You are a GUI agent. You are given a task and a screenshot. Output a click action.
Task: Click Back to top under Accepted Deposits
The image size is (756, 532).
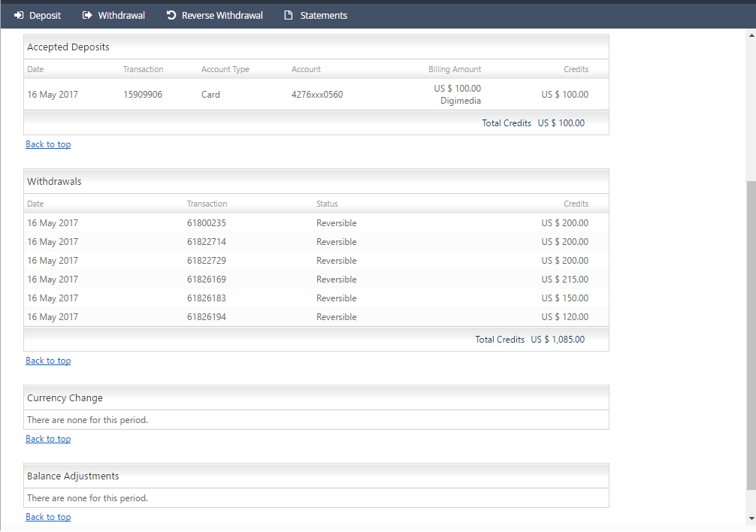point(48,144)
